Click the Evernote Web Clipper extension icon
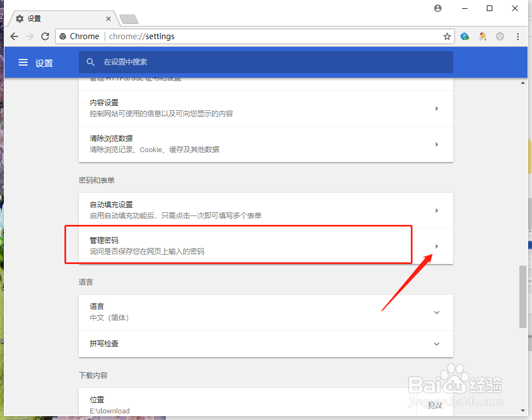Image resolution: width=532 pixels, height=420 pixels. (x=500, y=36)
